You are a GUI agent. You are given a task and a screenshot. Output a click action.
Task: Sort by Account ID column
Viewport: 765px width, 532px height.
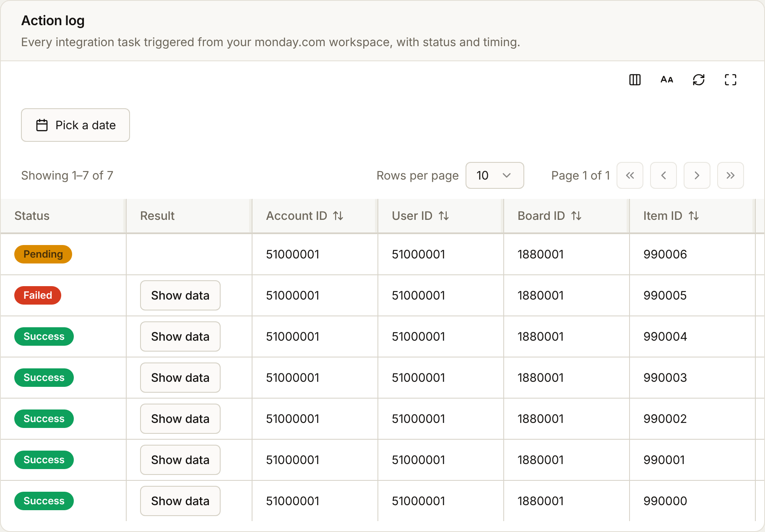tap(305, 216)
